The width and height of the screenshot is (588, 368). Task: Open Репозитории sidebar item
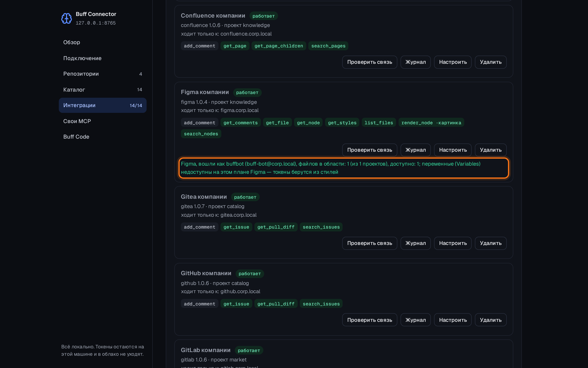pos(102,74)
